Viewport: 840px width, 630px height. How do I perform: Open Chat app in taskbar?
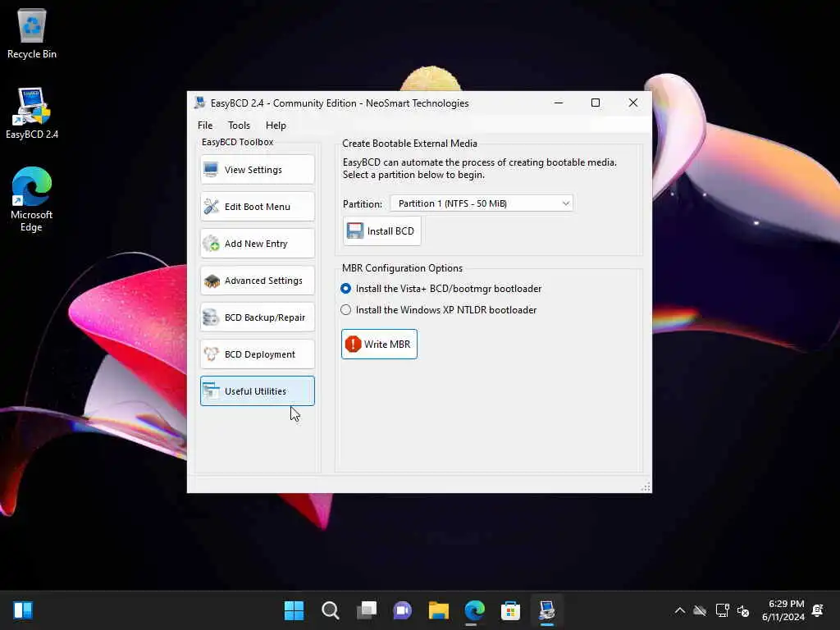[x=402, y=610]
